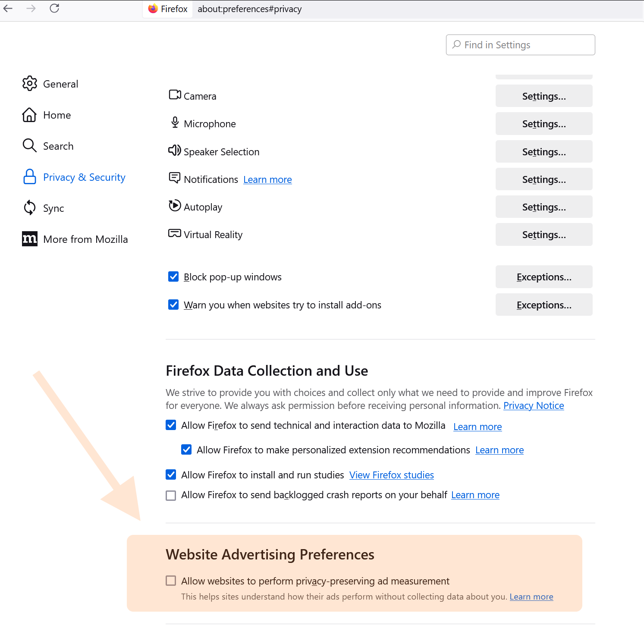Open the Privacy Notice link
The height and width of the screenshot is (644, 644).
534,405
